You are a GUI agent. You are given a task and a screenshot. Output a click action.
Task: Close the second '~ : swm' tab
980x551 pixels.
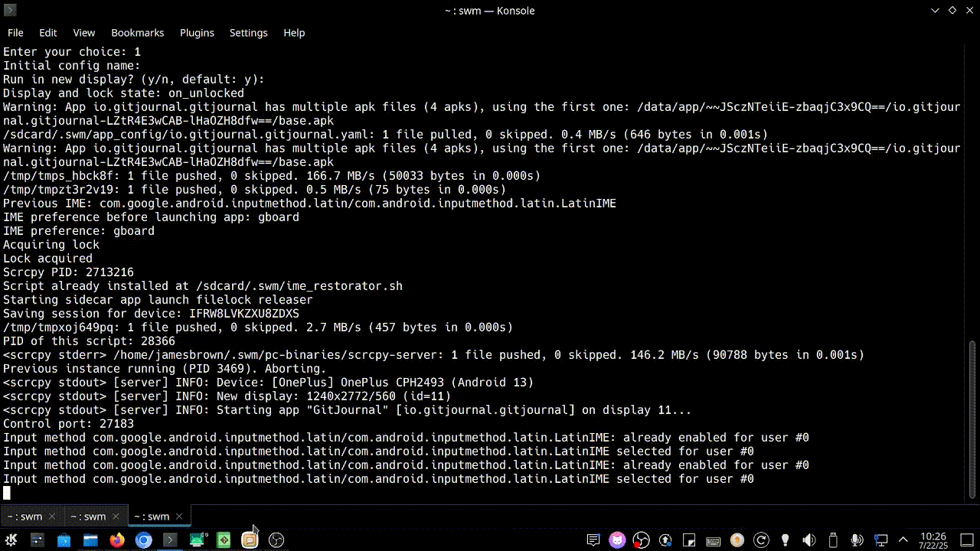point(116,517)
